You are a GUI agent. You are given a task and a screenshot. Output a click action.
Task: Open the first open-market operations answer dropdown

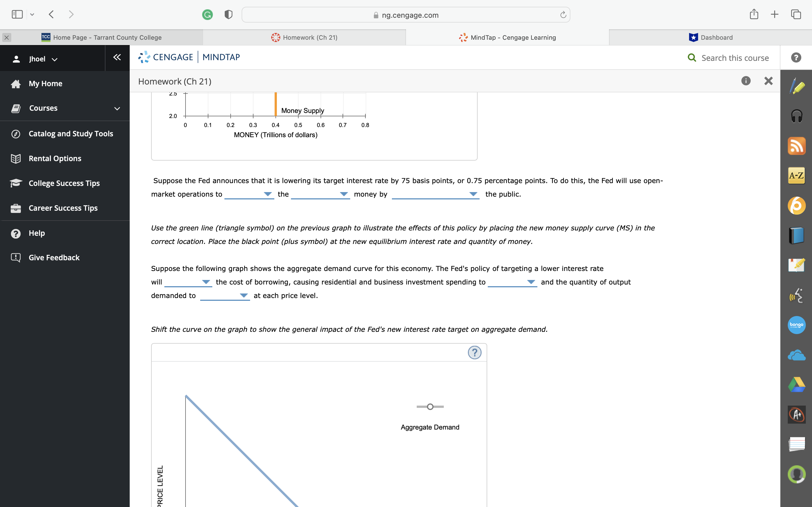pos(249,194)
